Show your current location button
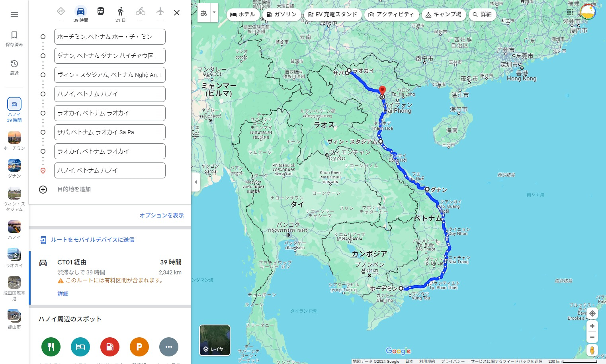This screenshot has height=364, width=606. (x=592, y=313)
